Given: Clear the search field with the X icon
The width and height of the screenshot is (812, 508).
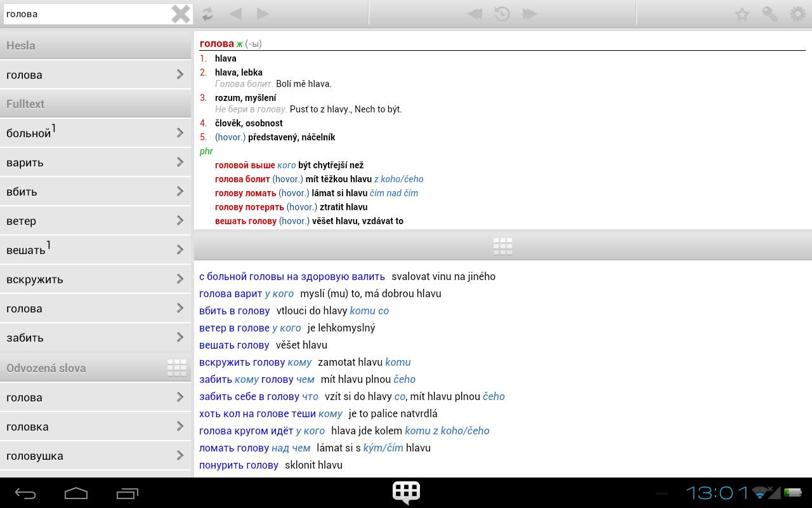Looking at the screenshot, I should coord(181,14).
